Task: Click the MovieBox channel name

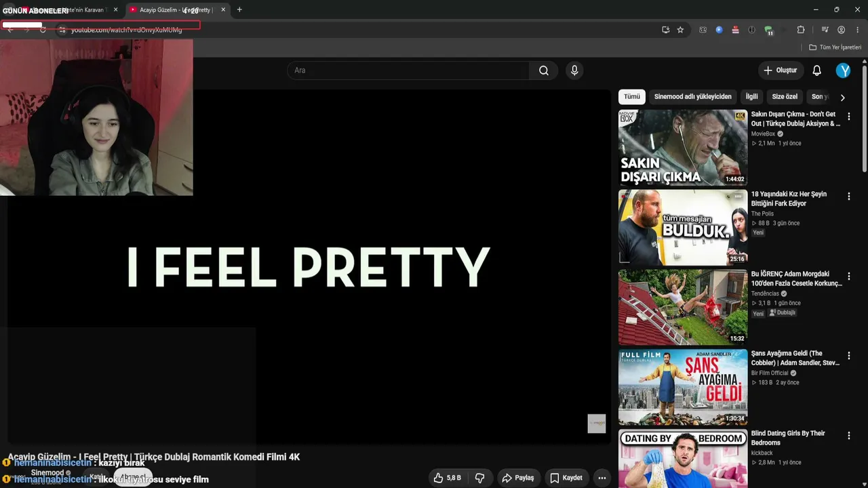Action: [763, 134]
